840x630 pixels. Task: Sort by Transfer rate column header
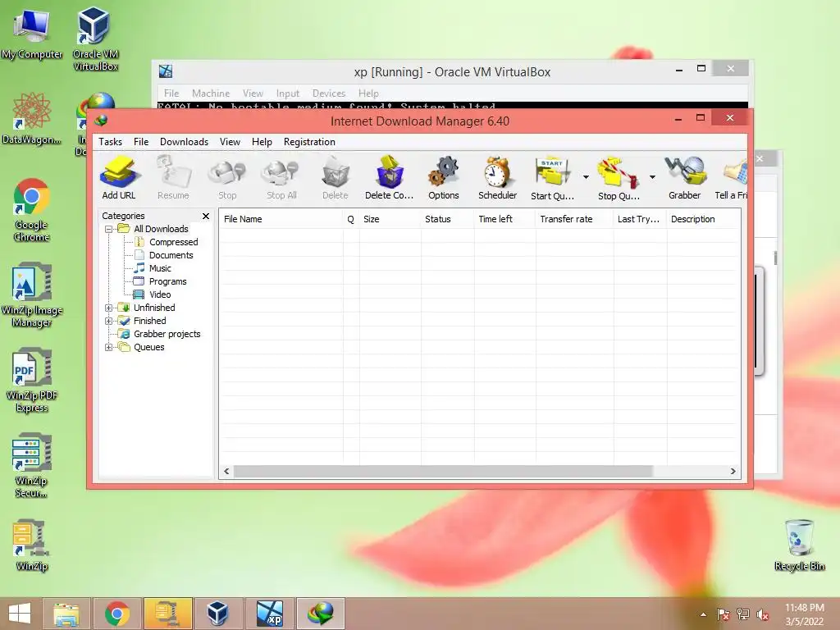[x=574, y=219]
